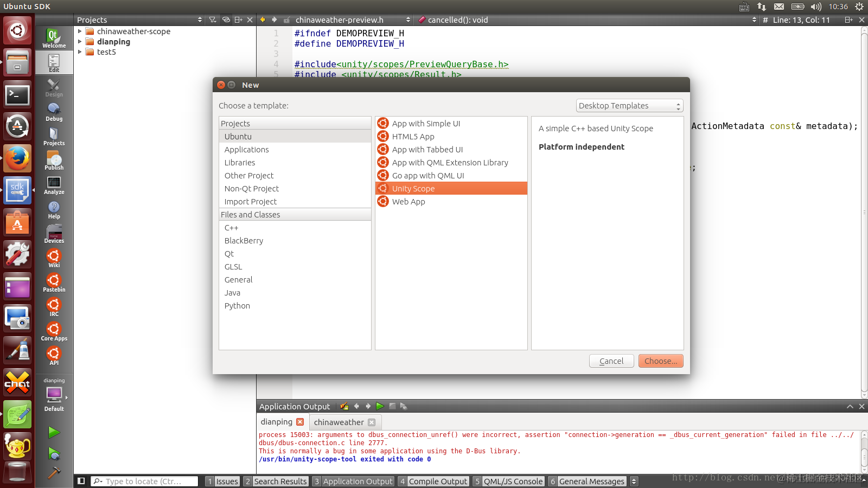Open the QML/JS Console pane

tap(508, 481)
